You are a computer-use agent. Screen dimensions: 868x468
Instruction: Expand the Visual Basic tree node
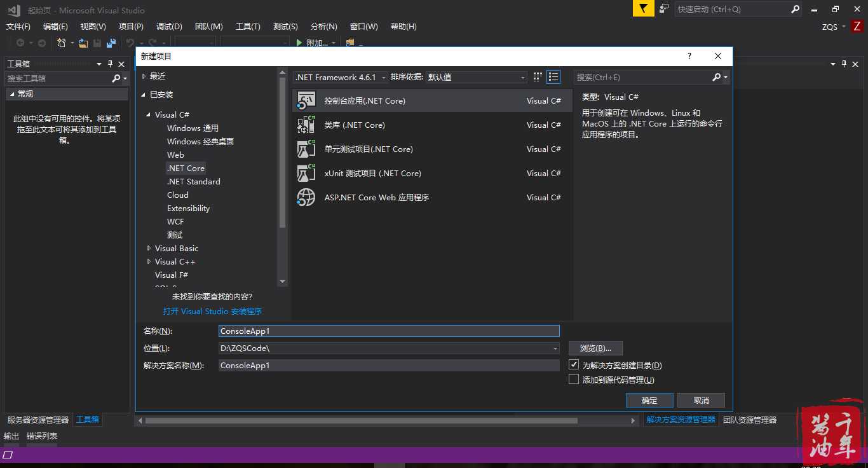point(149,249)
